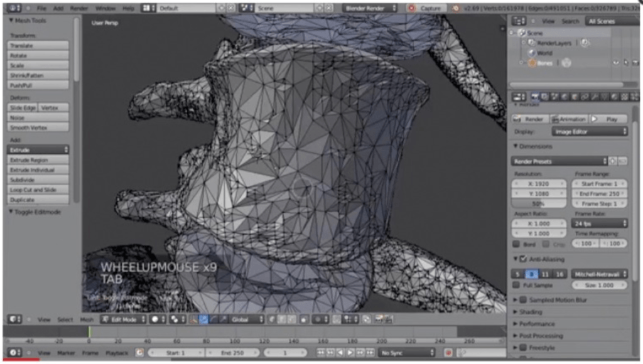Expand the Shading panel

[530, 312]
